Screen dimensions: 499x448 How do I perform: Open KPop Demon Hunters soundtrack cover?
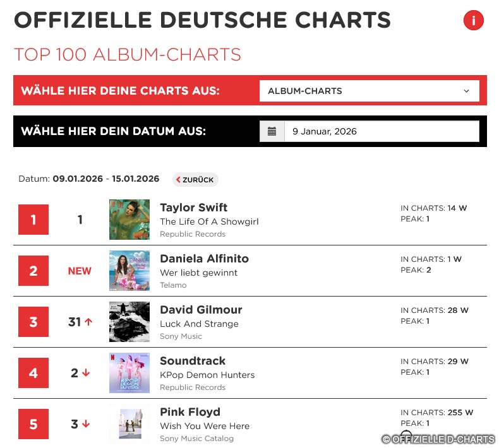129,373
